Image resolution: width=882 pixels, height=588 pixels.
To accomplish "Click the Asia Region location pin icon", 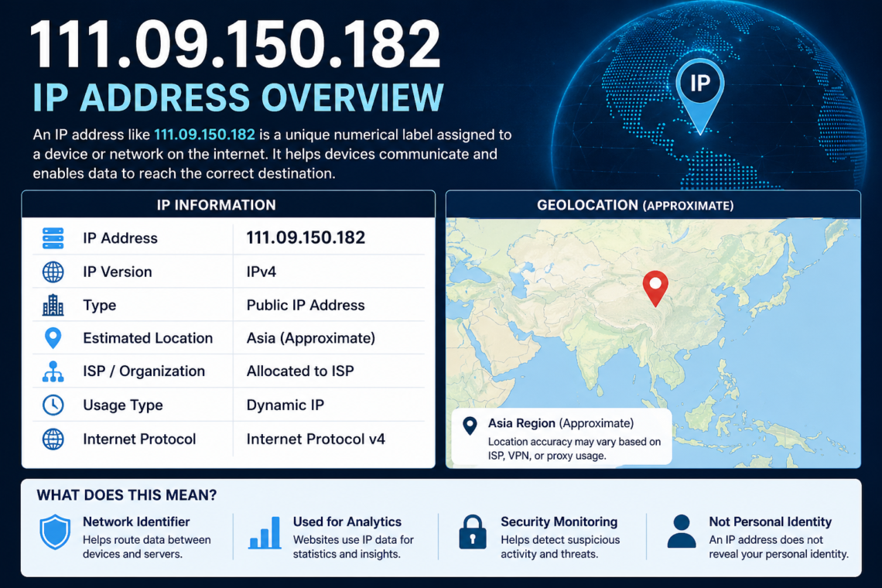I will click(468, 425).
